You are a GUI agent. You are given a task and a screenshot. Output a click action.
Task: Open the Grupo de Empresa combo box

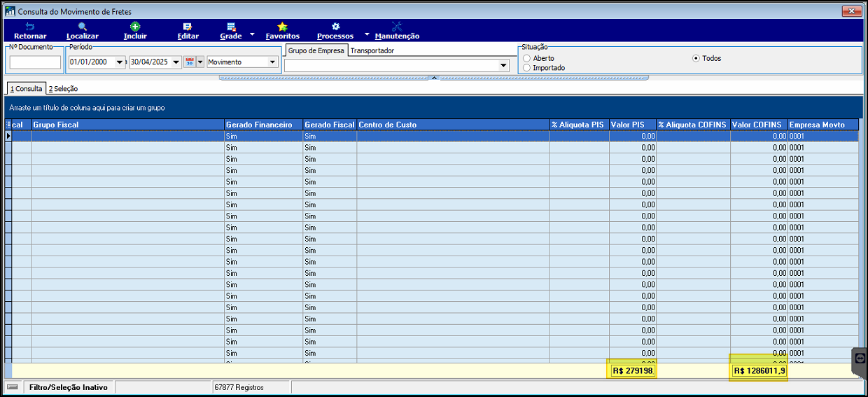point(503,66)
